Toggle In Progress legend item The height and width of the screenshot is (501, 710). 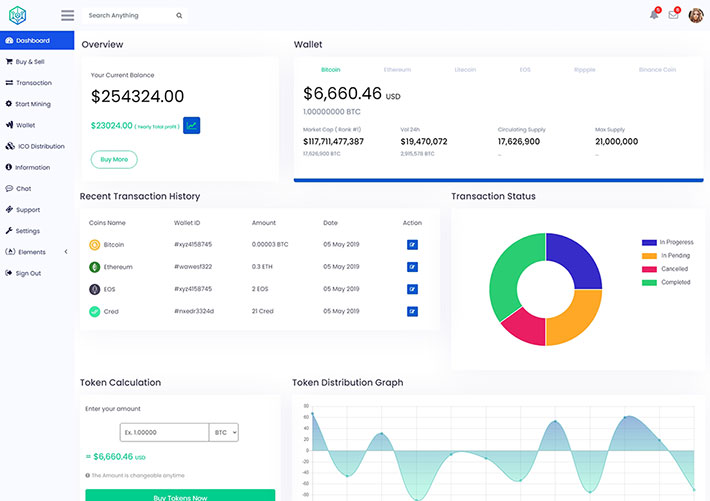click(668, 242)
